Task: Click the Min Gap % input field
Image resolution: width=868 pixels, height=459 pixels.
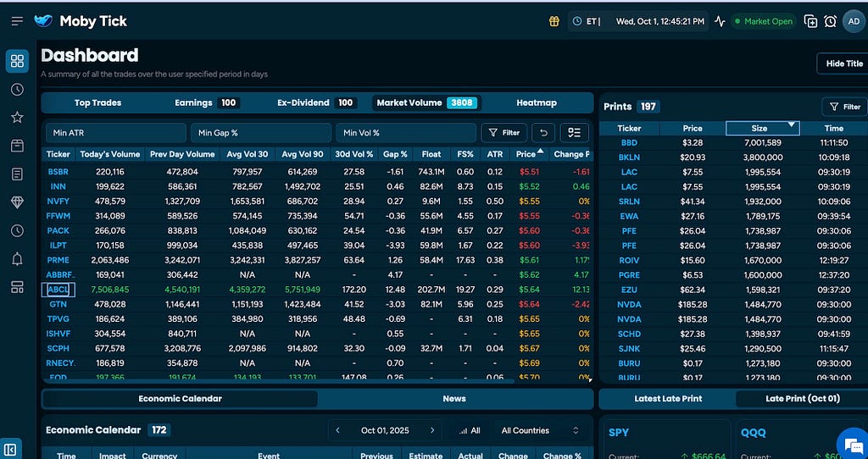Action: click(261, 133)
